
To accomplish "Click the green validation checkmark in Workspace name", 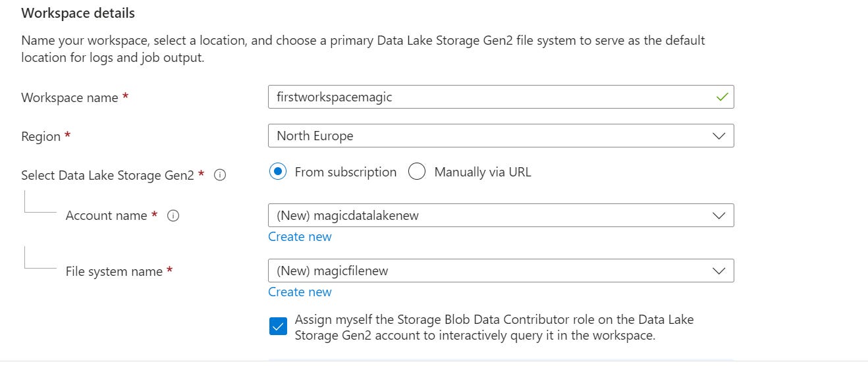I will (722, 97).
